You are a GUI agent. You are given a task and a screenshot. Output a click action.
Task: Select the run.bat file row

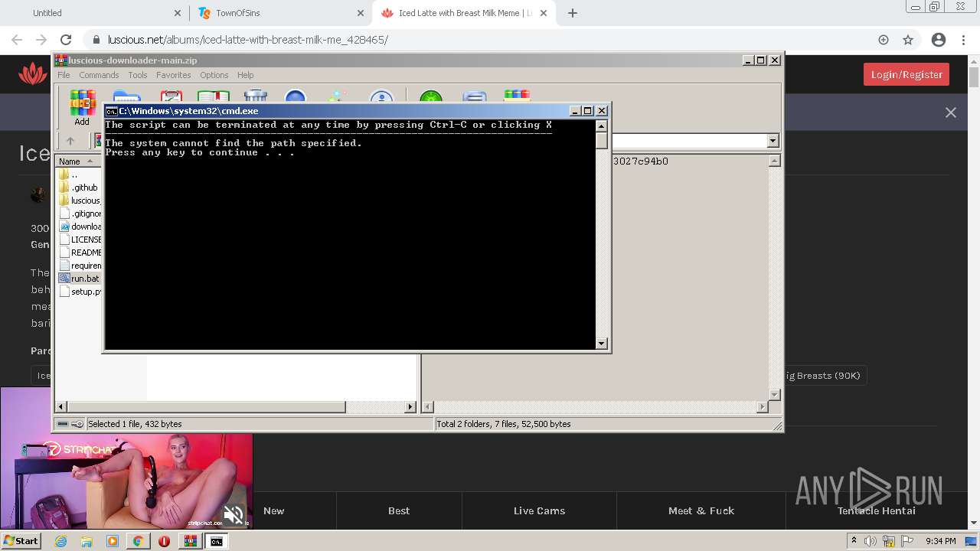[x=80, y=279]
